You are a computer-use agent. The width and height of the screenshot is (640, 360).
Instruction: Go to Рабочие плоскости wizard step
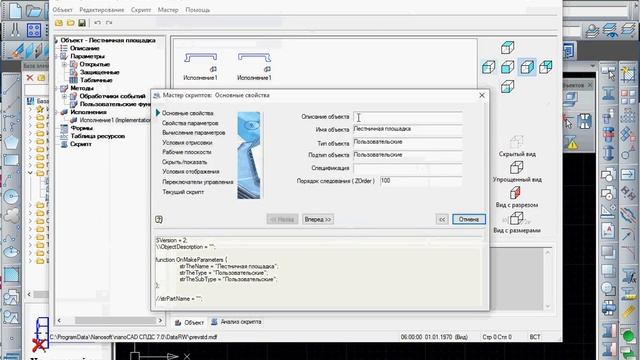click(187, 152)
